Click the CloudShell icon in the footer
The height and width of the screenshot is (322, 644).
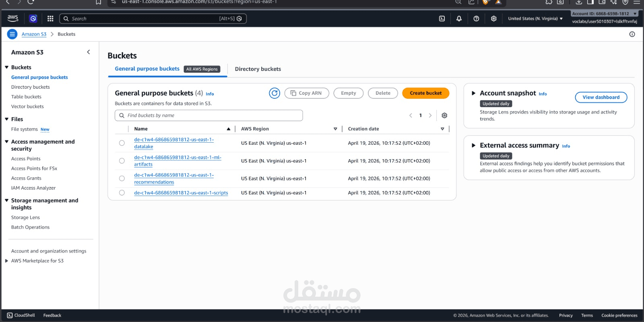click(x=10, y=316)
